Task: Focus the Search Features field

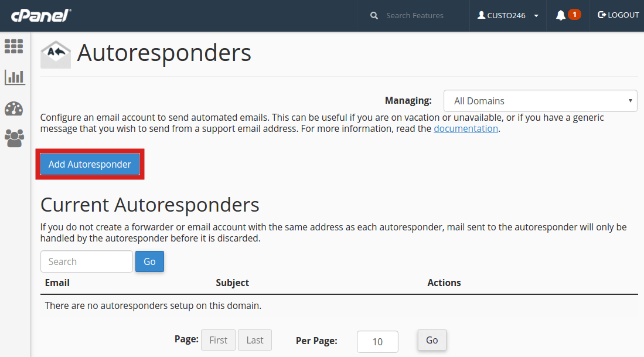Action: 414,16
